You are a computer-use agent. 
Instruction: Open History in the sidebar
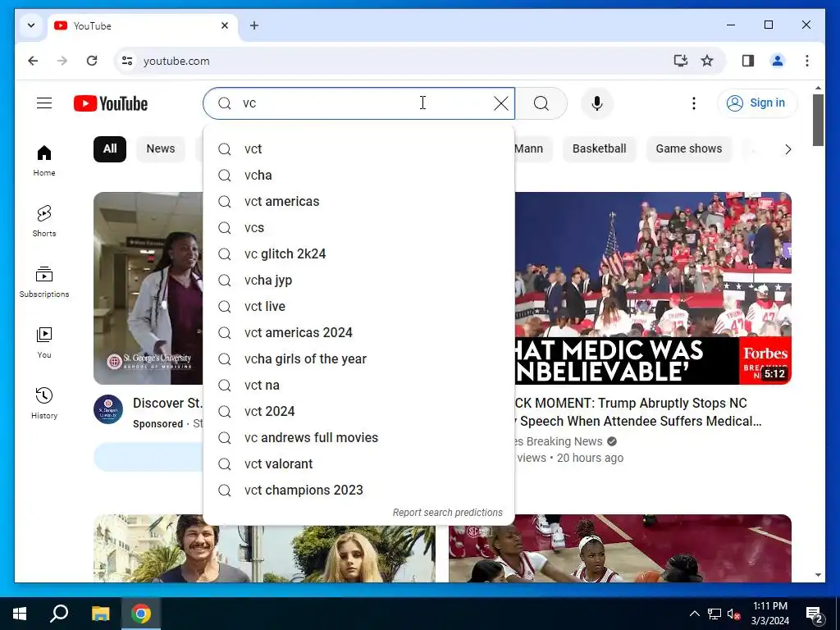coord(44,403)
